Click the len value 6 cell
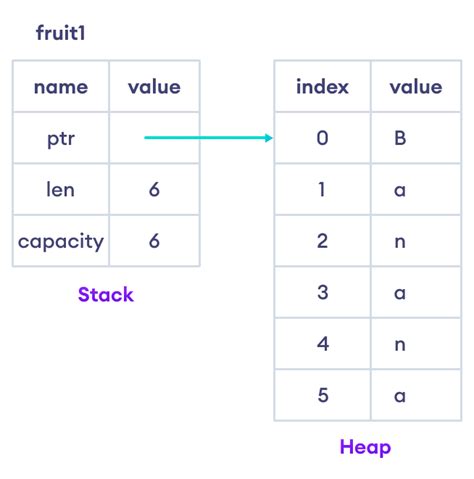Viewport: 474px width, 479px height. (x=154, y=189)
